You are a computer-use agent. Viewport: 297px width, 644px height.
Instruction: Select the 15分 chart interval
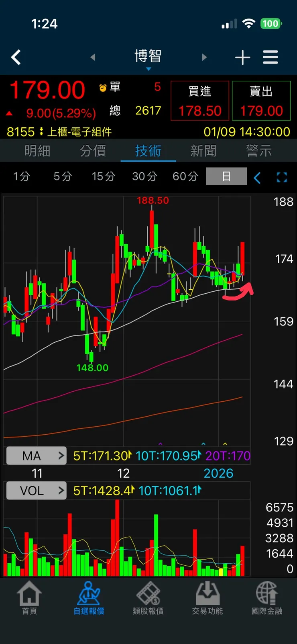[x=103, y=176]
